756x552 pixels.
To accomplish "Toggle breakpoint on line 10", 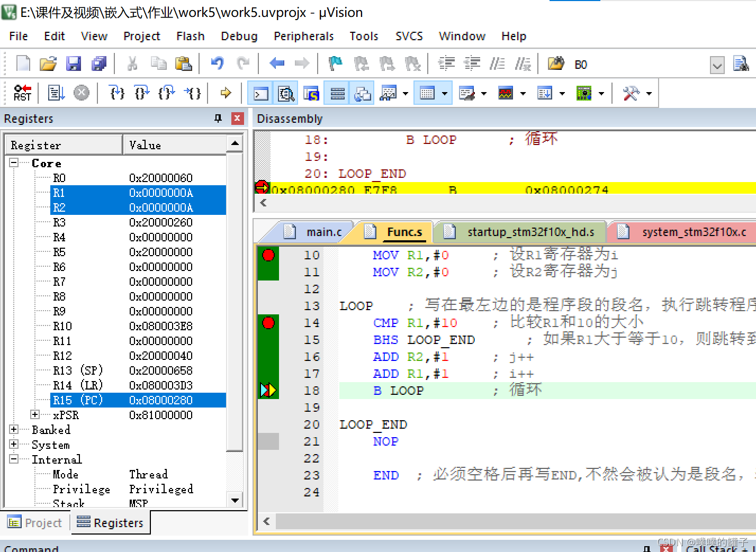I will coord(268,255).
